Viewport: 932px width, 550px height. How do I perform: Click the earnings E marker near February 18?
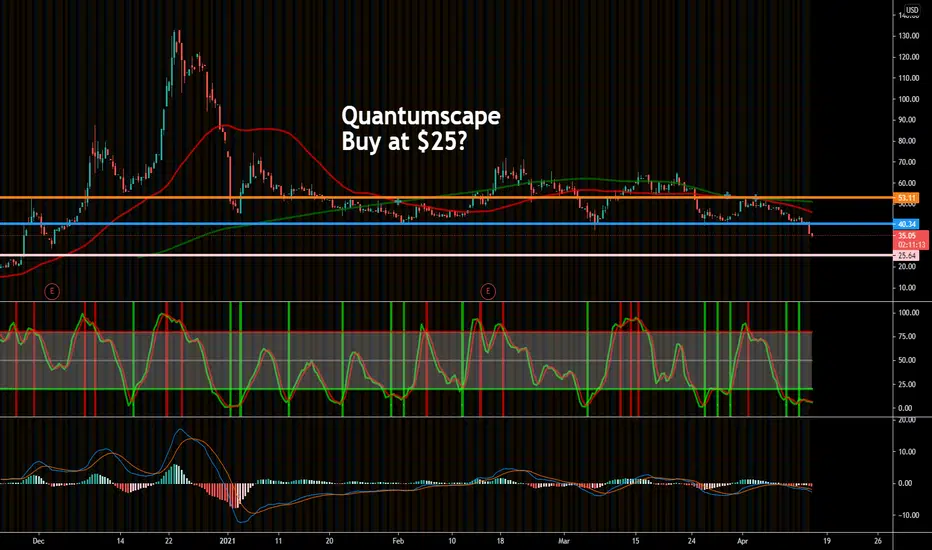coord(488,291)
